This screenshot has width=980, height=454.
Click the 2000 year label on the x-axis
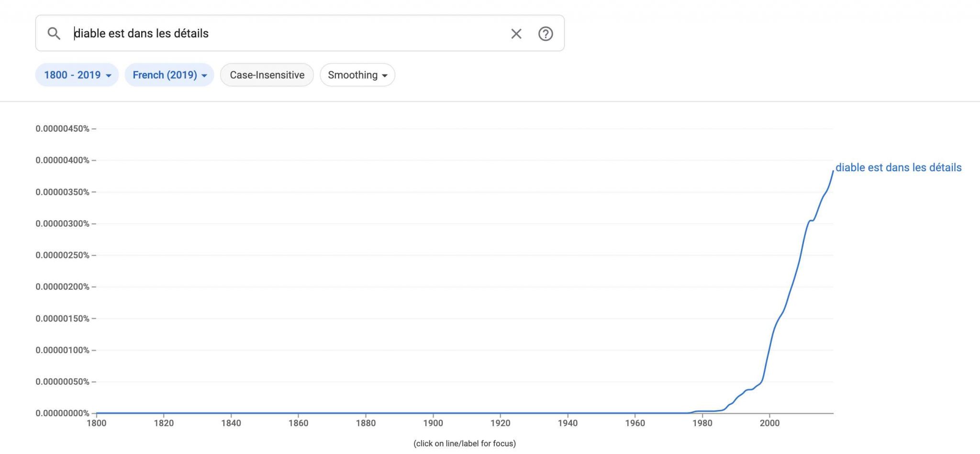coord(769,423)
